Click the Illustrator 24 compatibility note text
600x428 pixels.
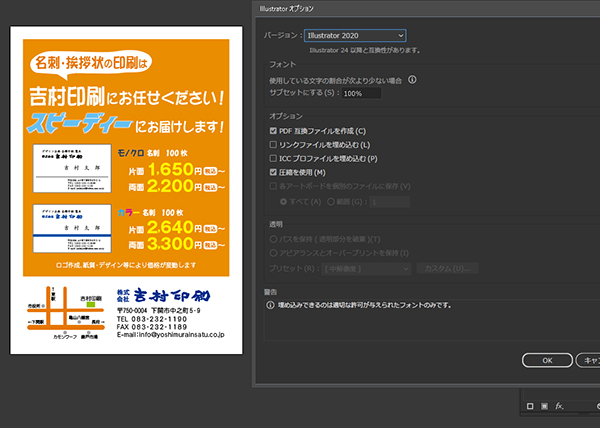click(x=365, y=50)
